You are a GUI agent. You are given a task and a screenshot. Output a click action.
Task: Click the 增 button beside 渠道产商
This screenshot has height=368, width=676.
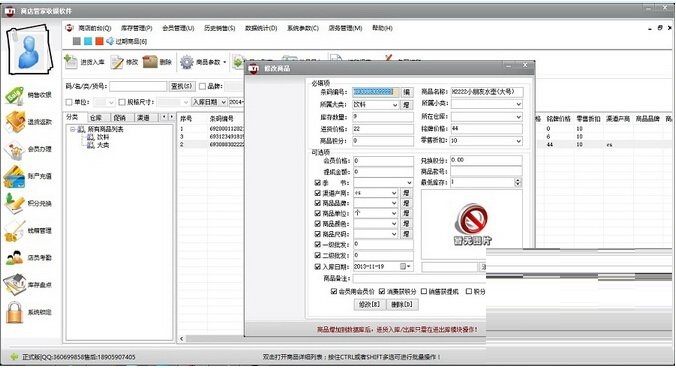point(406,193)
